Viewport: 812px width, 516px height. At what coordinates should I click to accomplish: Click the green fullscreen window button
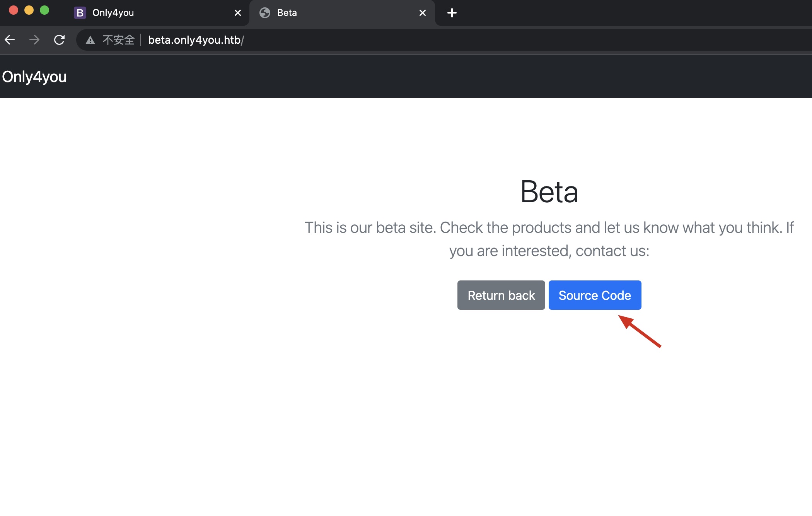[x=44, y=10]
